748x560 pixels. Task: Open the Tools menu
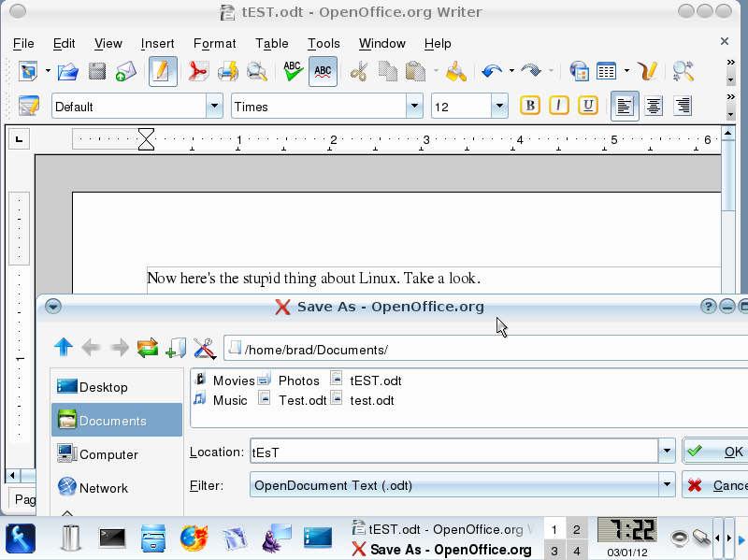click(324, 43)
